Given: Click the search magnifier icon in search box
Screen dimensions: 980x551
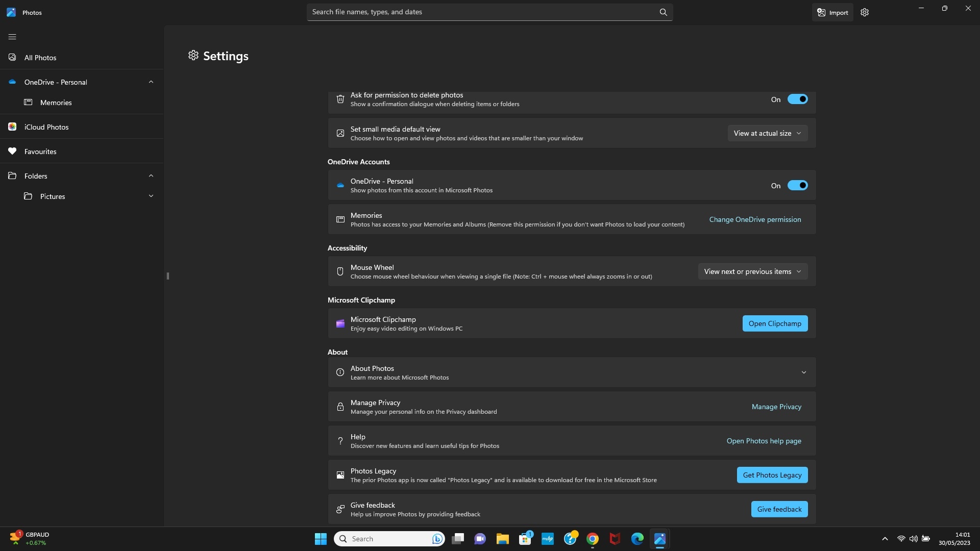Looking at the screenshot, I should [x=663, y=12].
